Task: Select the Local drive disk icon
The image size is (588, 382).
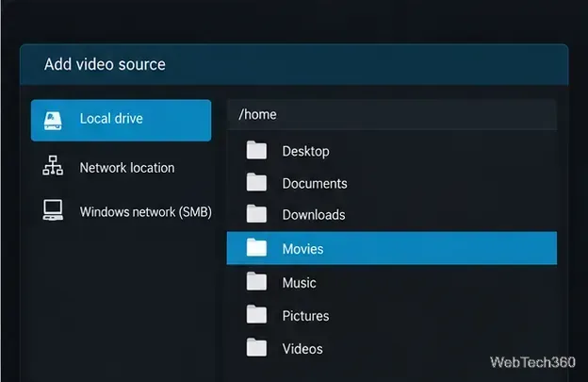Action: pos(53,121)
